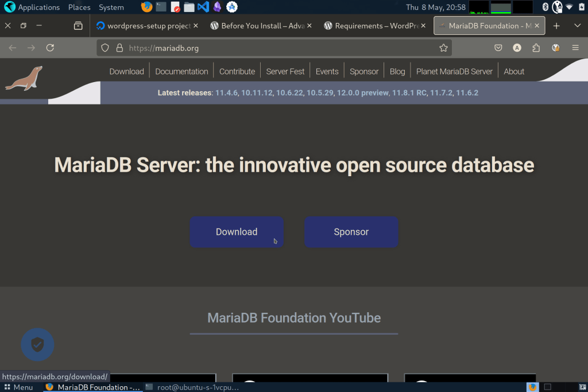Open the Server Fest nav link
The image size is (588, 392).
tap(285, 71)
